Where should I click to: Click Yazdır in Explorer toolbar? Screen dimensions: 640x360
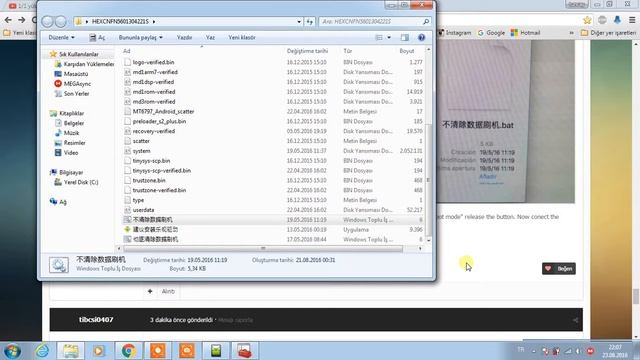[184, 38]
